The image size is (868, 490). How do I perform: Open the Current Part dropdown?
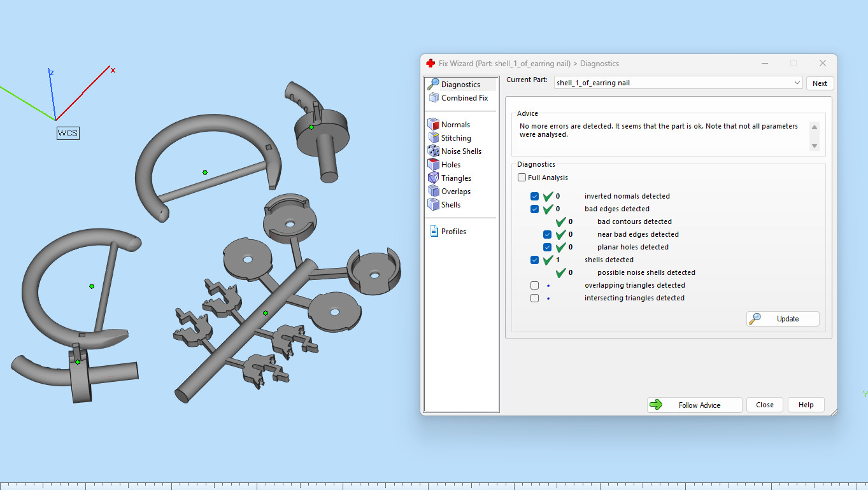coord(678,83)
